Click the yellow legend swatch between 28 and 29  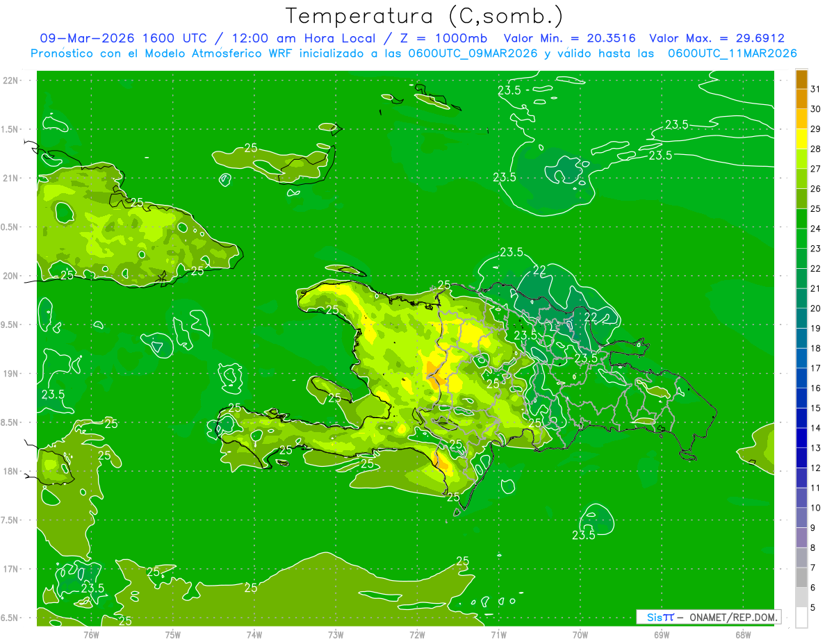[x=801, y=139]
